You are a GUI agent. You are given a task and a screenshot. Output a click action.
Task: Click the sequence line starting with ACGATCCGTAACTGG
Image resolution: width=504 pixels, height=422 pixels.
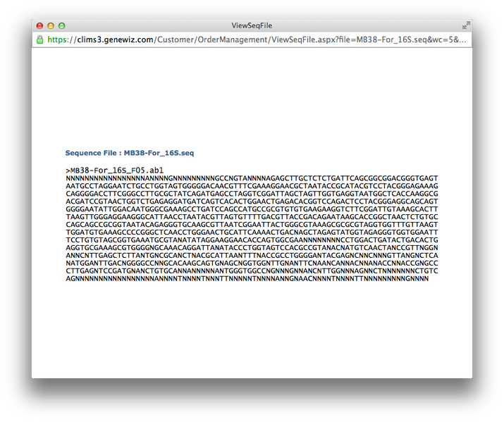pos(252,201)
